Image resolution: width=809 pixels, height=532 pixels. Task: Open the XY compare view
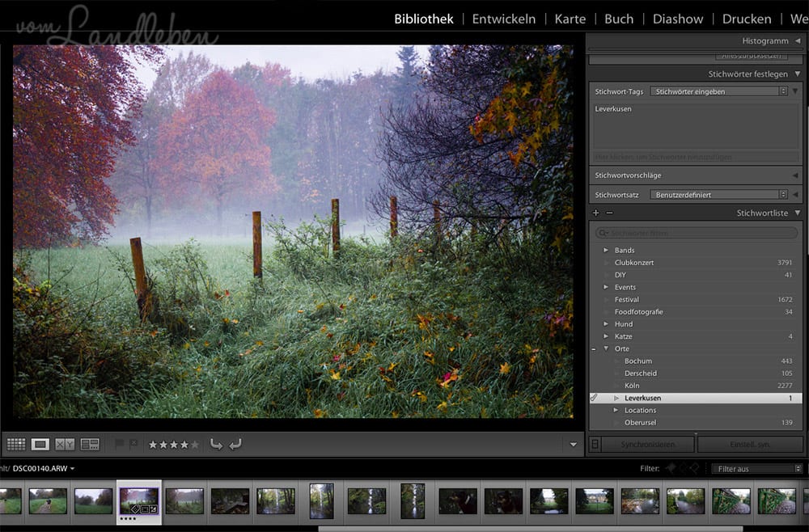(65, 444)
